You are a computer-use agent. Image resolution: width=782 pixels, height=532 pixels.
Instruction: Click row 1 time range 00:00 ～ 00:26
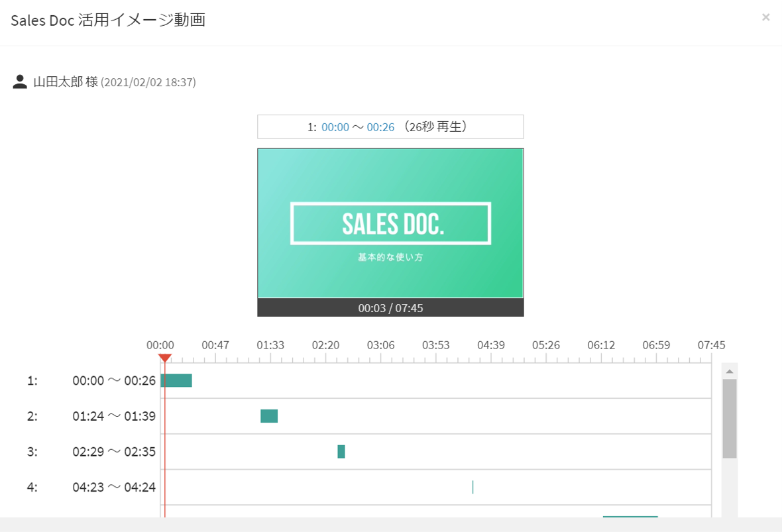pyautogui.click(x=114, y=381)
